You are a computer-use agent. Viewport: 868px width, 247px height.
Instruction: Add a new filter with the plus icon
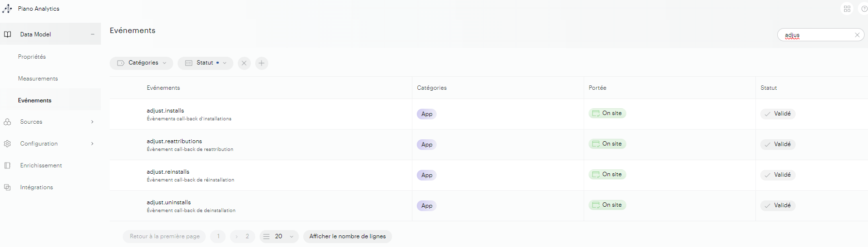(x=262, y=63)
